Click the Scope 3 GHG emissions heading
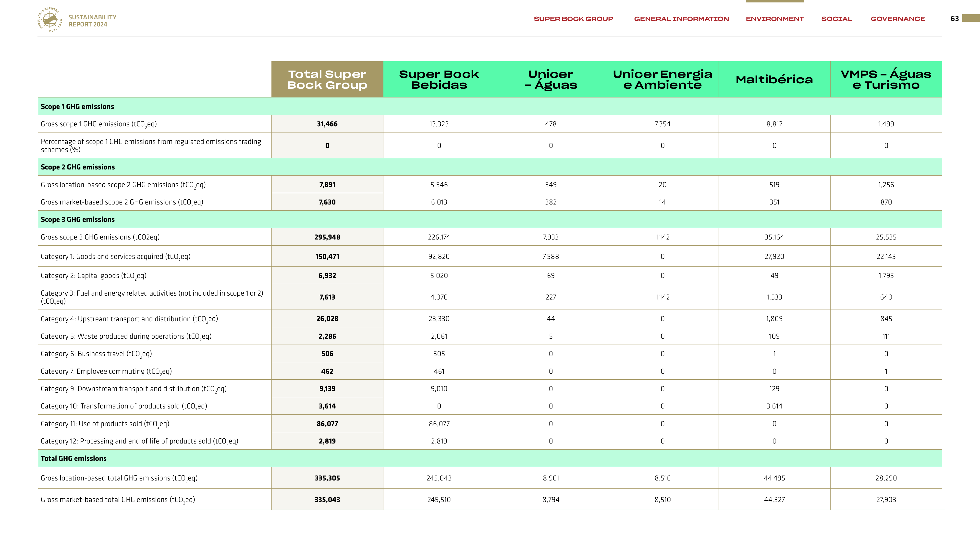The width and height of the screenshot is (980, 551). point(78,220)
